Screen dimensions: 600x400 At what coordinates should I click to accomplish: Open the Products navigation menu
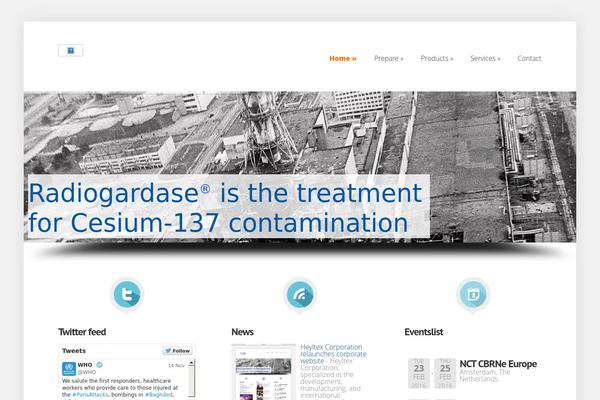click(x=437, y=59)
